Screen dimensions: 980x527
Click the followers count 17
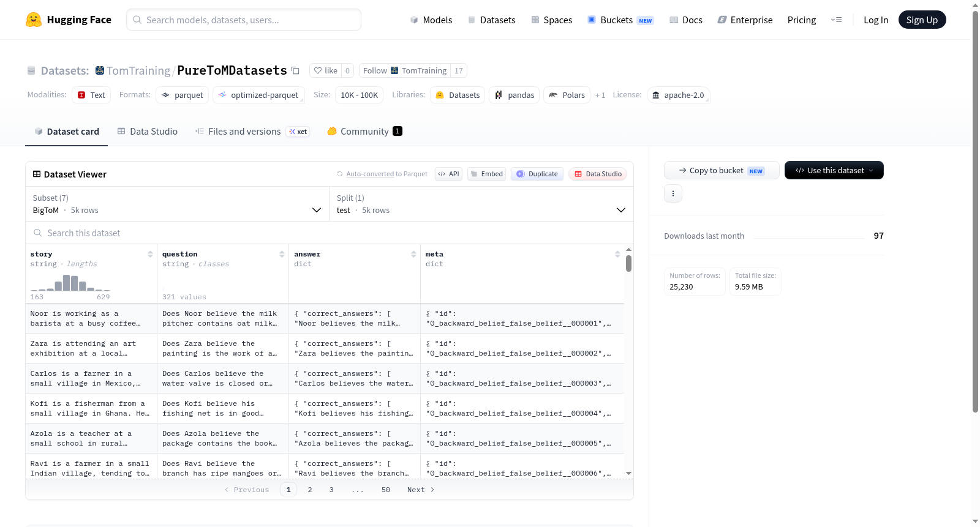coord(459,70)
